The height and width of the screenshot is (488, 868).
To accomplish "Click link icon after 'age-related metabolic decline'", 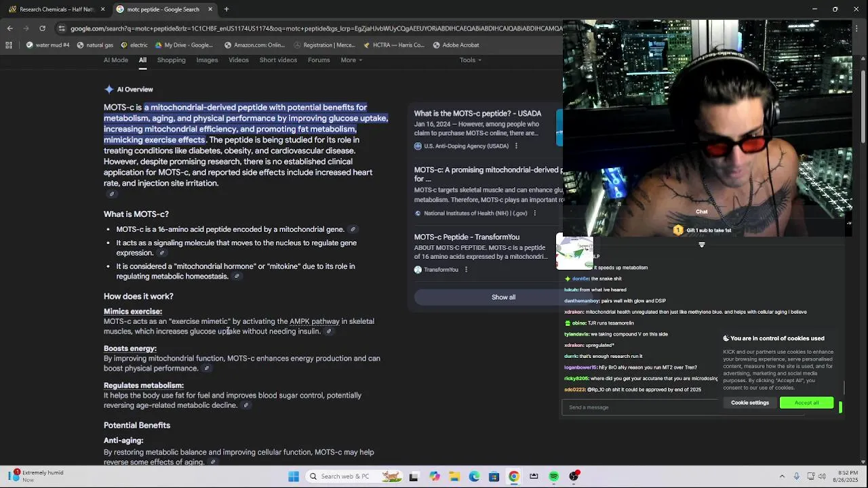I will pos(246,406).
